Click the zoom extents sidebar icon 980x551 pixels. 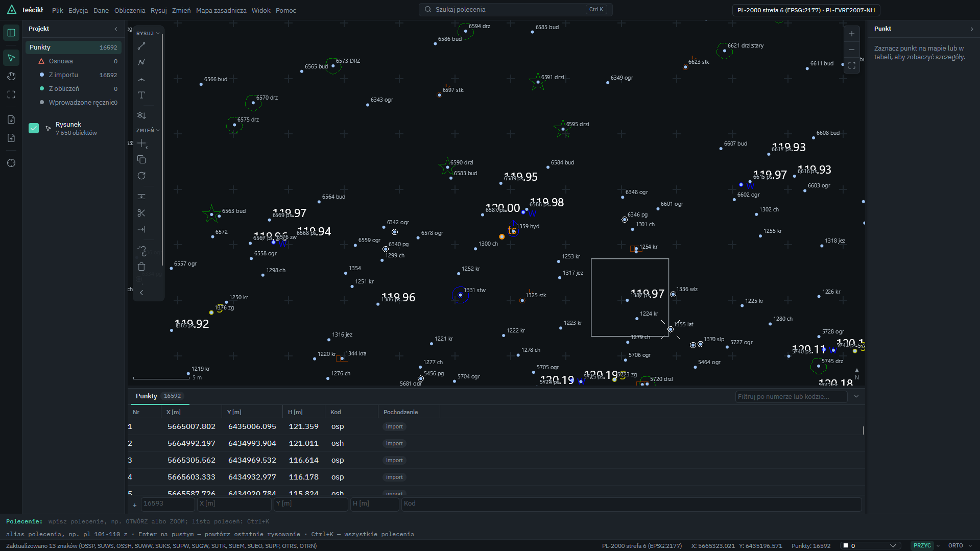[11, 94]
